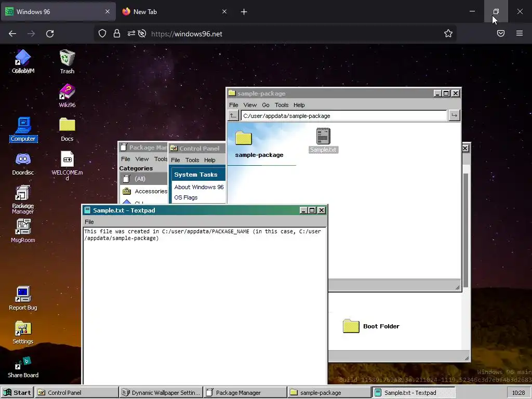Launch the Wiki96 desktop shortcut
The image size is (532, 399).
coord(67,96)
